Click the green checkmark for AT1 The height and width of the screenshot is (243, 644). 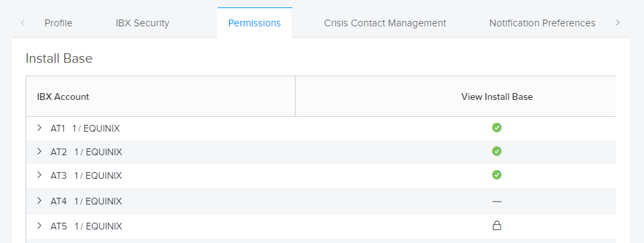point(496,128)
